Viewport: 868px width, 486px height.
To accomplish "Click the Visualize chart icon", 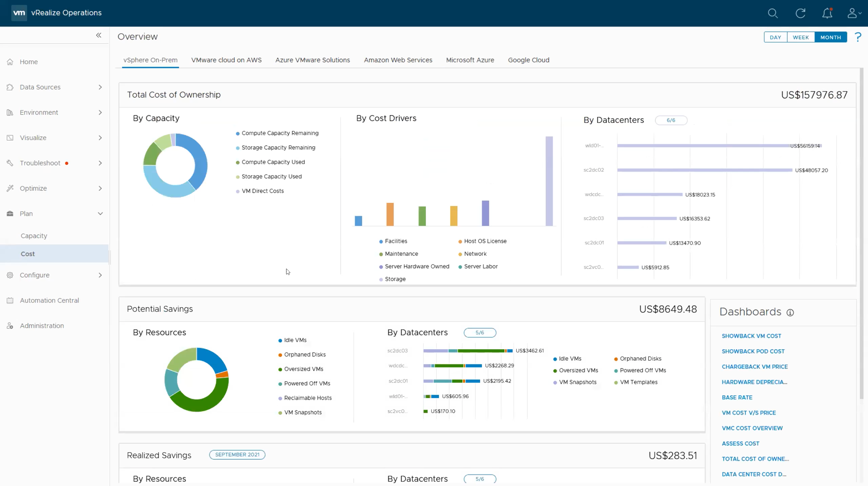I will [x=10, y=138].
